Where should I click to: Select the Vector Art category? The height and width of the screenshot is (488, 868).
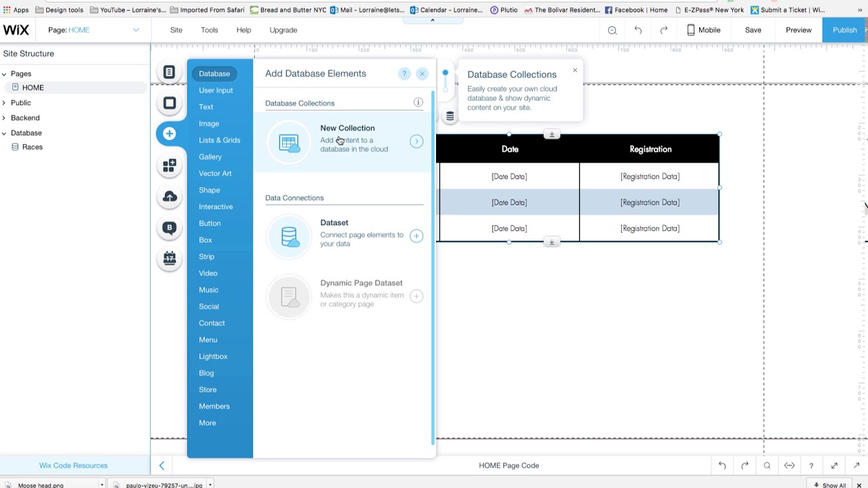[x=215, y=174]
